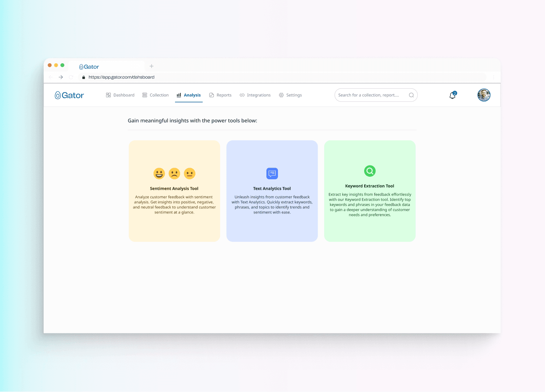Open a new browser tab with plus
The image size is (545, 392).
(151, 66)
